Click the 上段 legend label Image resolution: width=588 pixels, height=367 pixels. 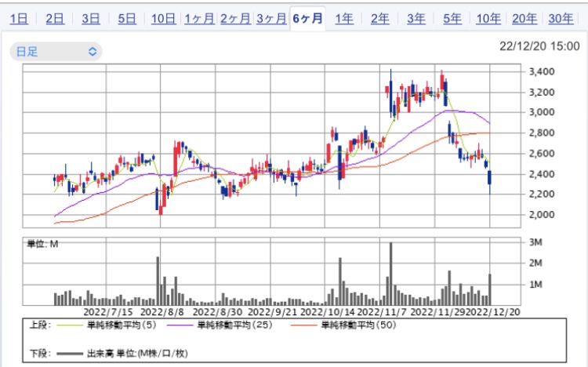[x=40, y=325]
